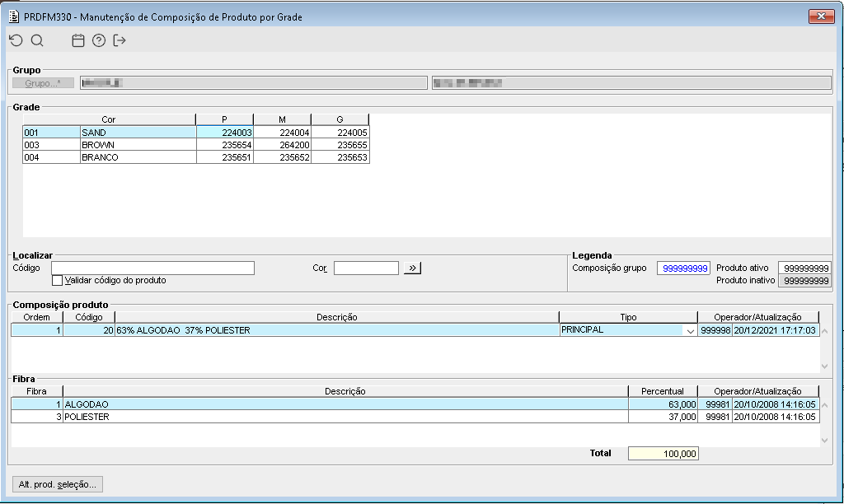Click the Grupo...* button

coord(43,83)
